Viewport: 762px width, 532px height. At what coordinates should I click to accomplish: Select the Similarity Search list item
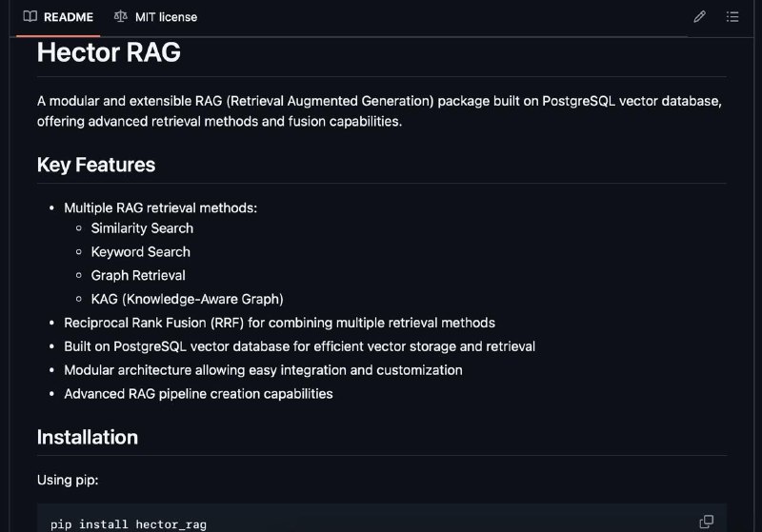coord(142,228)
